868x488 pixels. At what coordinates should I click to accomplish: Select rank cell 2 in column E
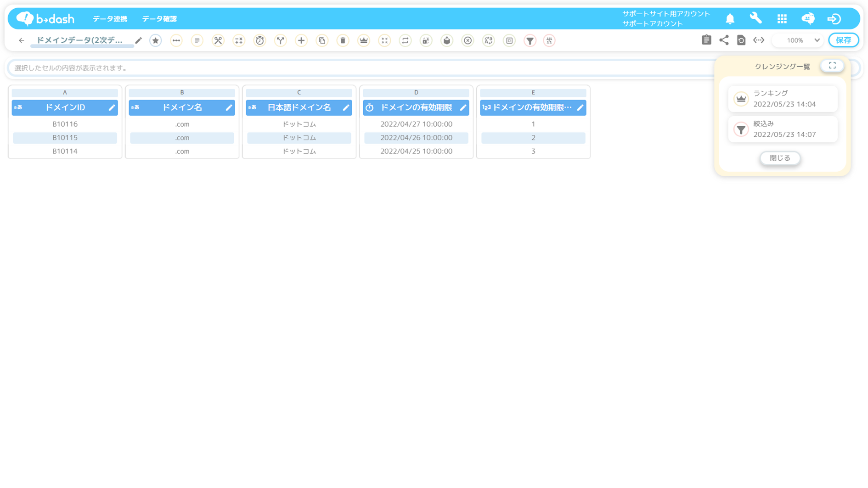pos(533,138)
